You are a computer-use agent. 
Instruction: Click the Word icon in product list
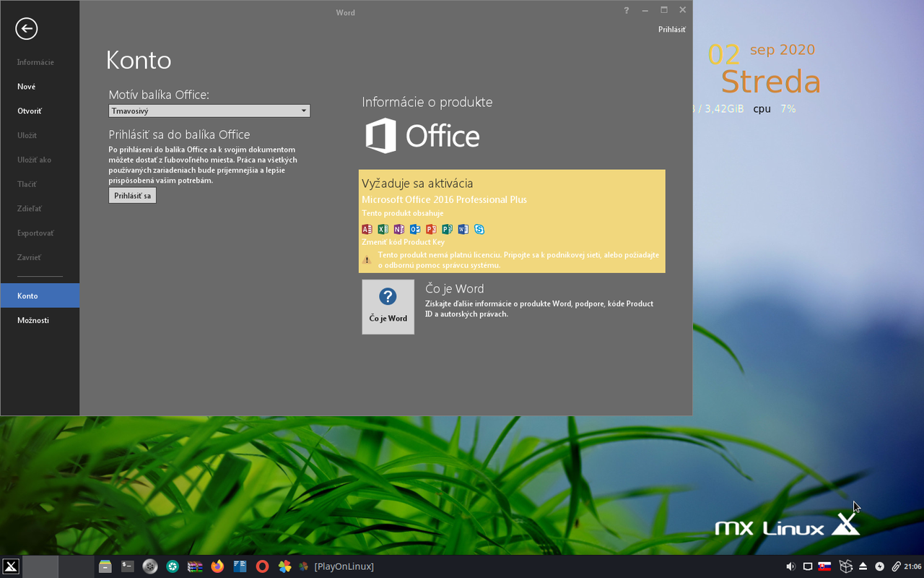click(x=463, y=229)
